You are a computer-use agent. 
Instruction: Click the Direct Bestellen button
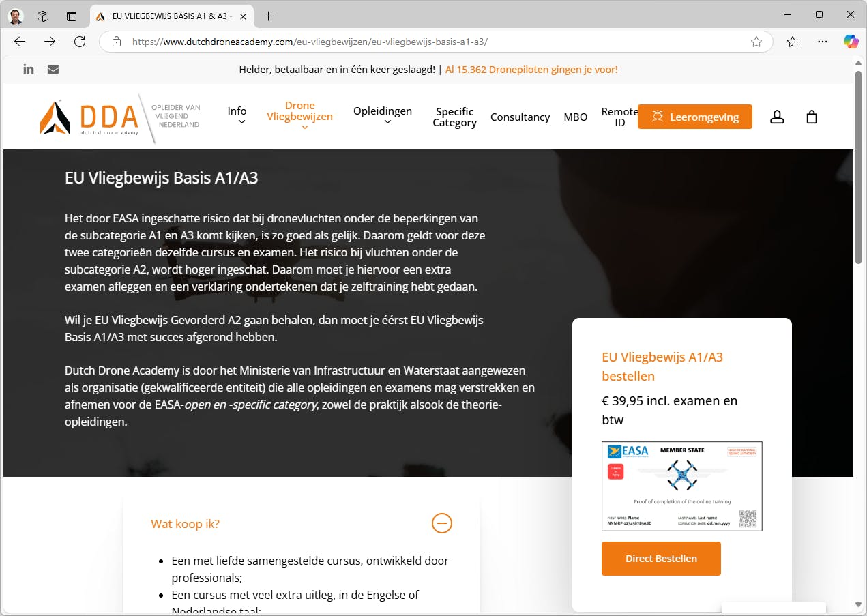click(661, 558)
